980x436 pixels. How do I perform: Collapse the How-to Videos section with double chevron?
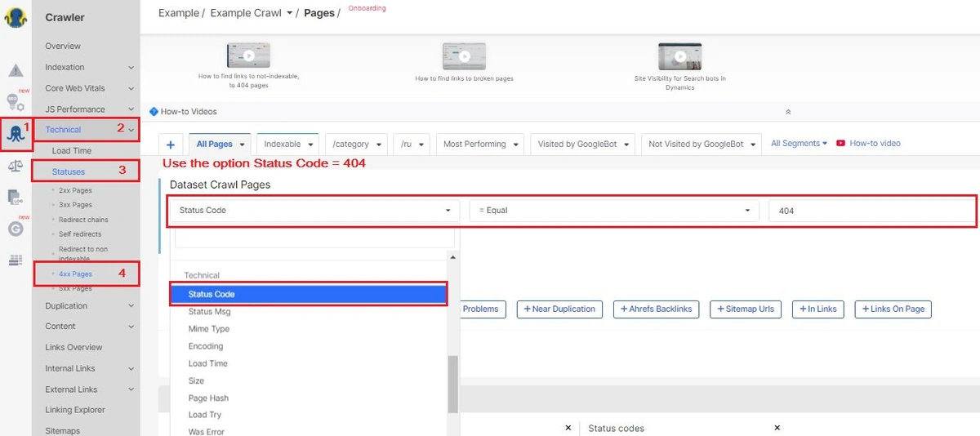788,112
